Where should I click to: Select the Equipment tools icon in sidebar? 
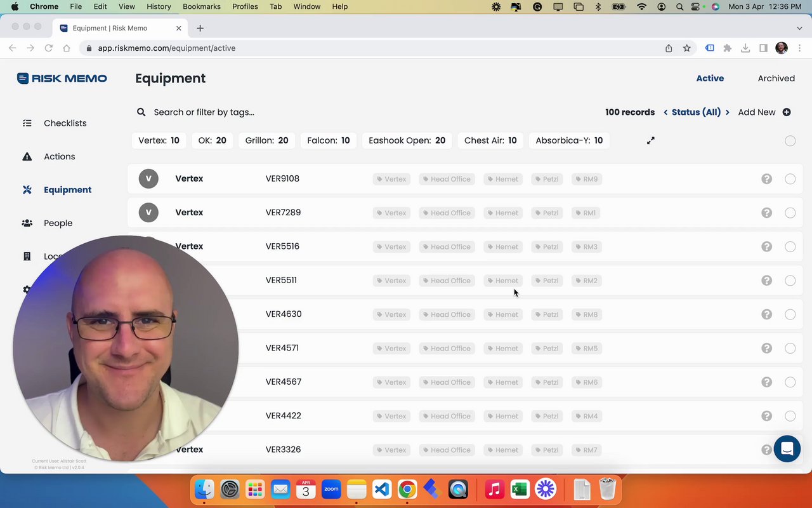click(27, 190)
